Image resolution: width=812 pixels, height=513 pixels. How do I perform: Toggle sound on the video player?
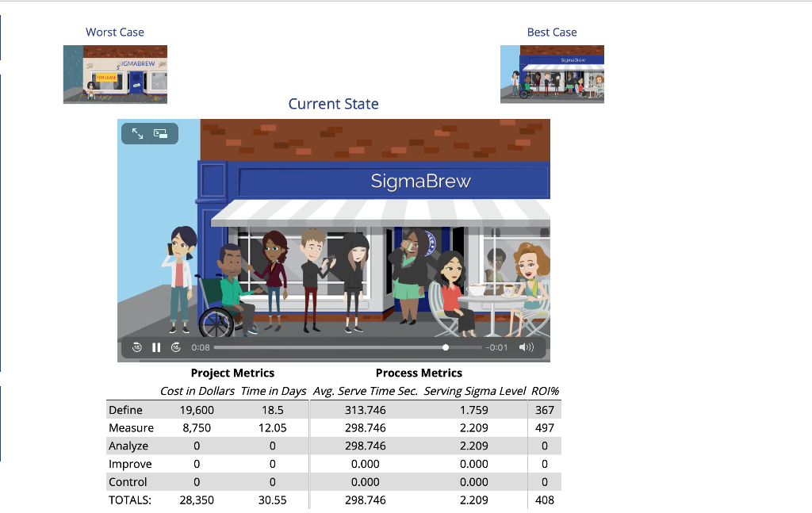pyautogui.click(x=526, y=347)
